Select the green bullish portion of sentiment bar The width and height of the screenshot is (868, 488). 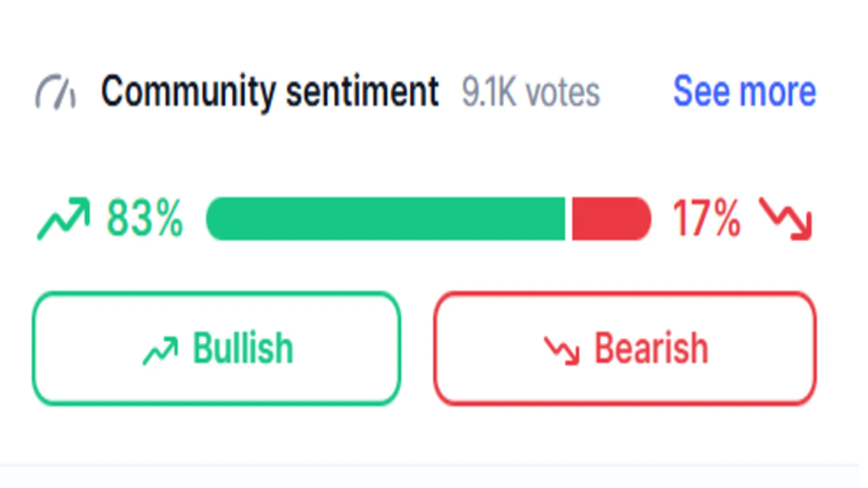386,219
